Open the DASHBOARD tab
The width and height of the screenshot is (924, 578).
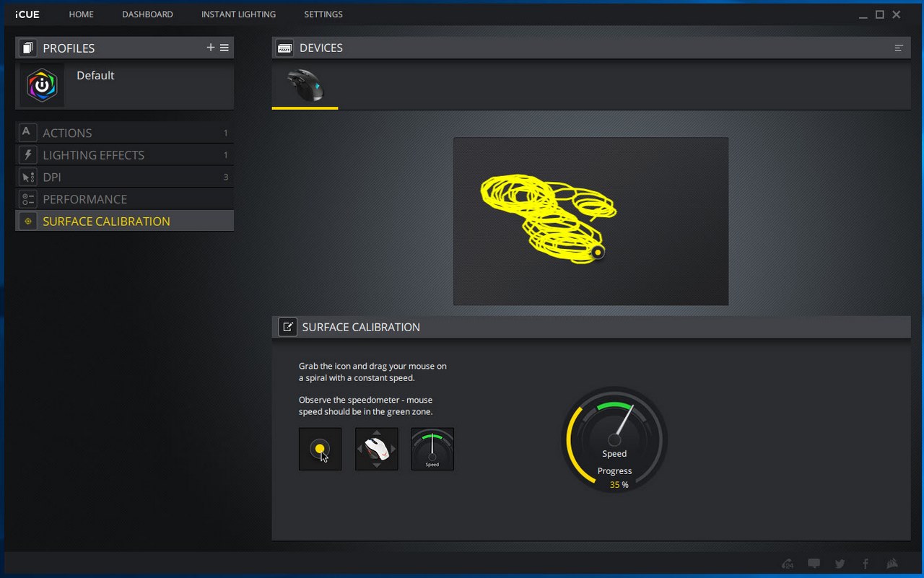pyautogui.click(x=147, y=14)
